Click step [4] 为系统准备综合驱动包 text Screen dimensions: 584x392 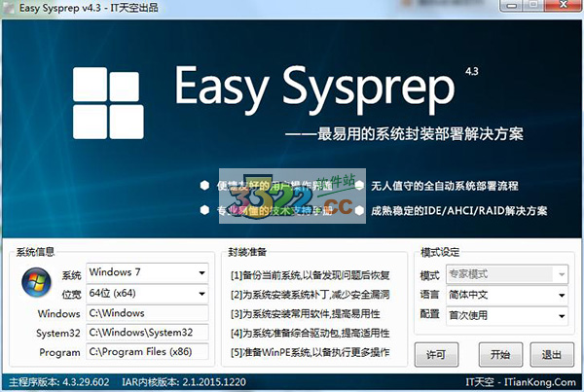click(x=310, y=334)
